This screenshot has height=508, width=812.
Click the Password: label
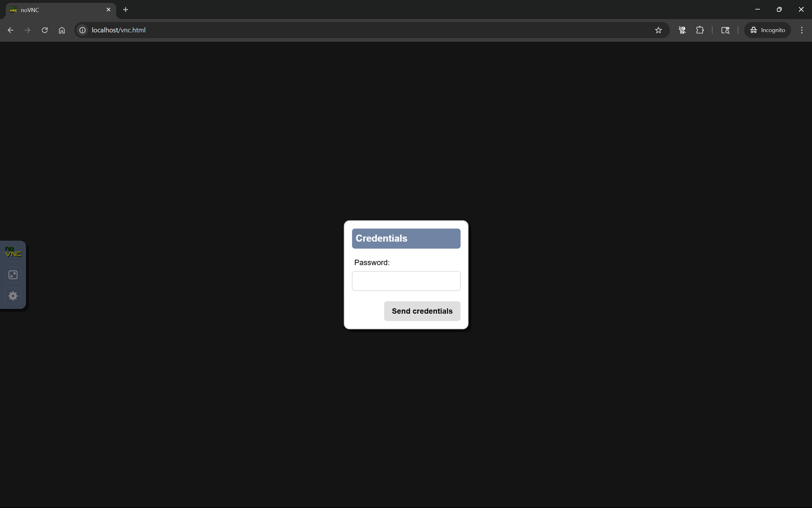click(372, 263)
